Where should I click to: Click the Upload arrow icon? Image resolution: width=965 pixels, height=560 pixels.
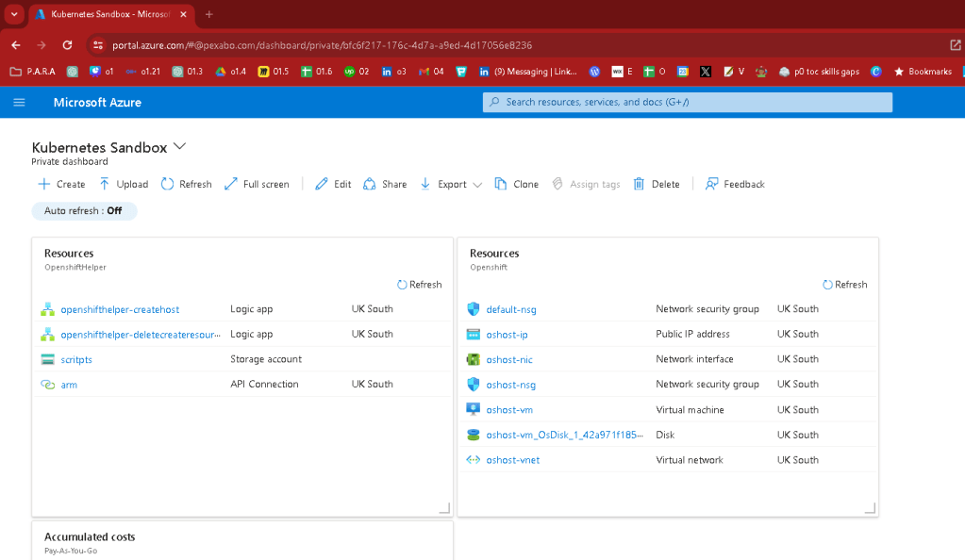click(104, 184)
